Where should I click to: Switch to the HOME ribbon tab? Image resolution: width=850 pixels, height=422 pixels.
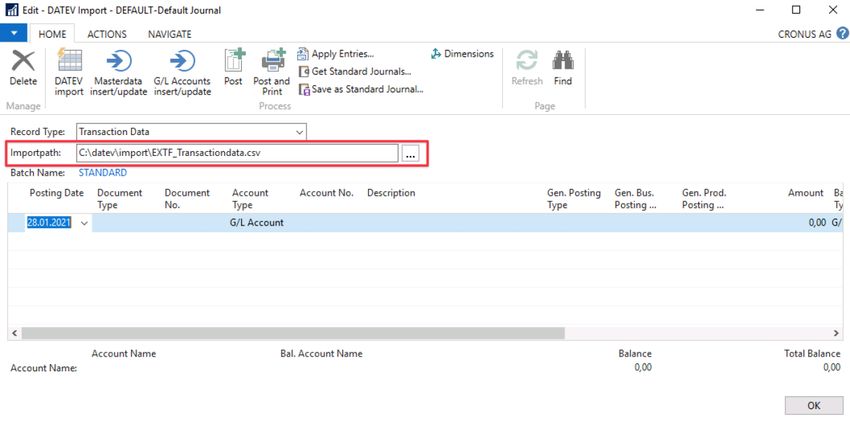[x=52, y=34]
